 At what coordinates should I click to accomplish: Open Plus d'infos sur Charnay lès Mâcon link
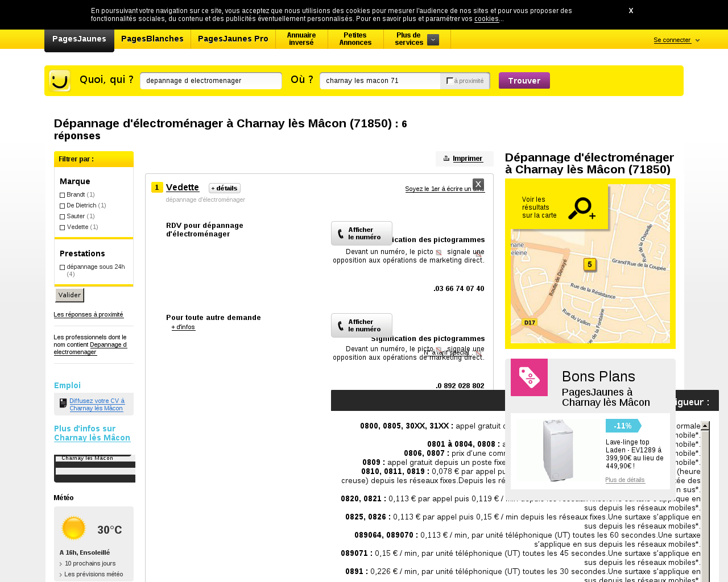click(x=92, y=433)
